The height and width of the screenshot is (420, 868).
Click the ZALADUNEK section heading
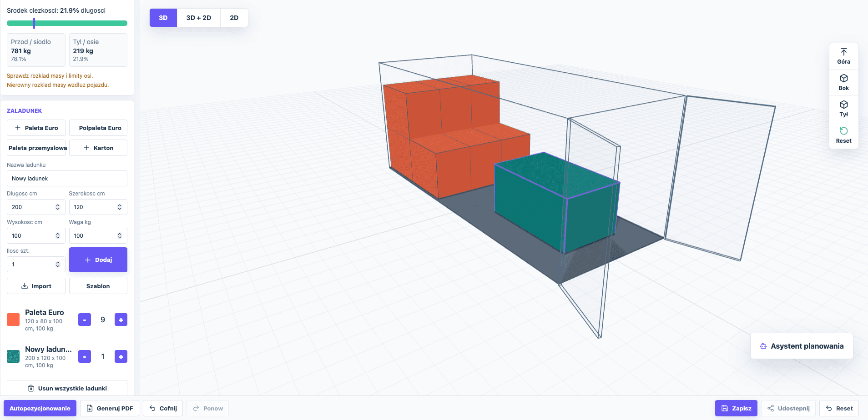(x=24, y=111)
